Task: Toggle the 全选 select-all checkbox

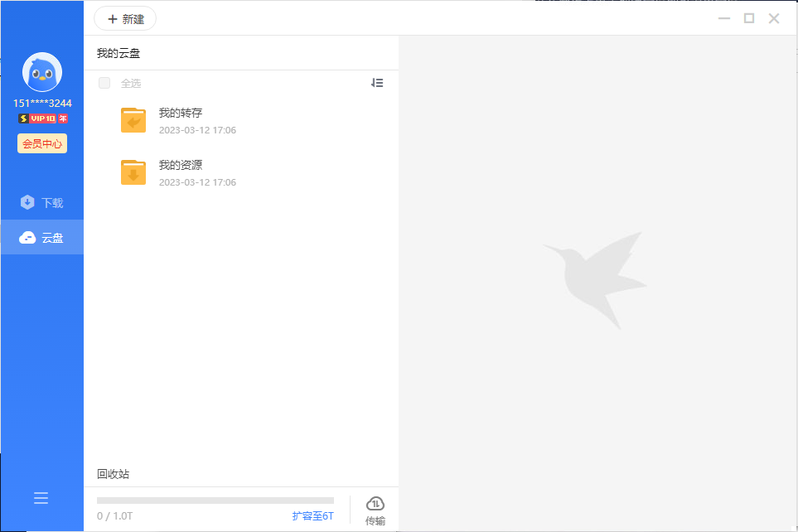Action: coord(104,83)
